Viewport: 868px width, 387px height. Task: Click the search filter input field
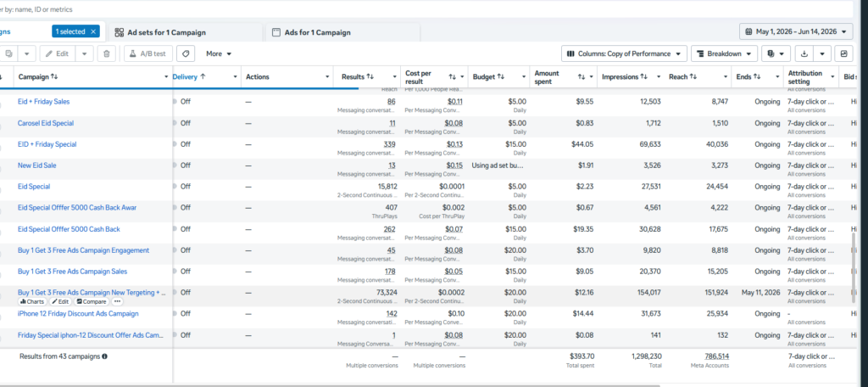pos(426,9)
